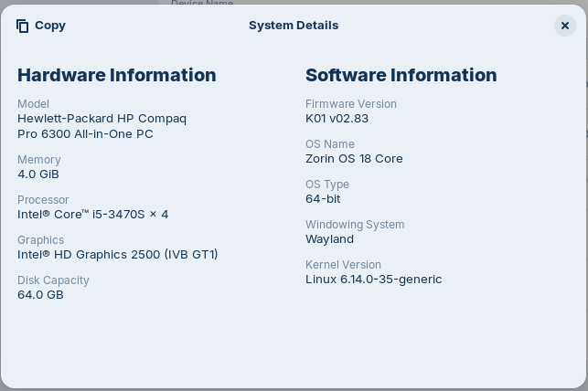The width and height of the screenshot is (588, 391).
Task: Select the Intel Core i5-3470S value
Action: pos(93,214)
